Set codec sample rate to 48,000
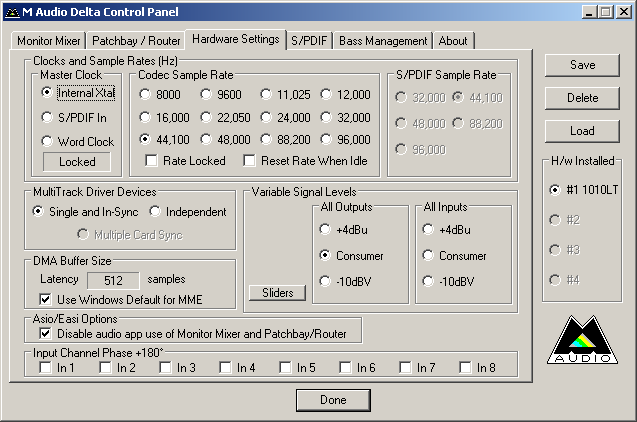Viewport: 637px width, 422px height. pos(206,140)
